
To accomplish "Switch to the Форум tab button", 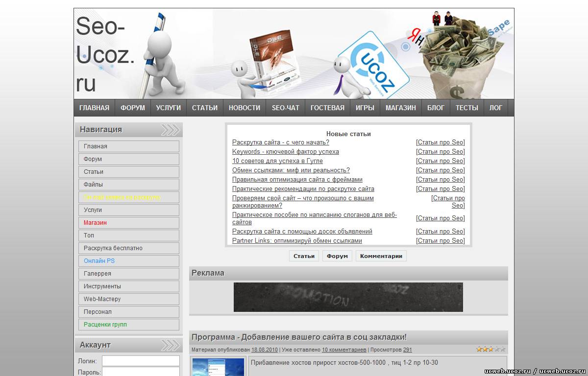I will 337,256.
